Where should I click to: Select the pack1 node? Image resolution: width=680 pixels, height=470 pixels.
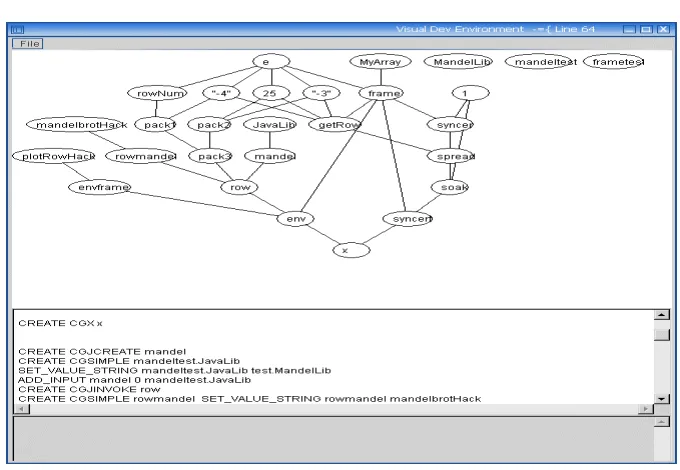click(155, 124)
